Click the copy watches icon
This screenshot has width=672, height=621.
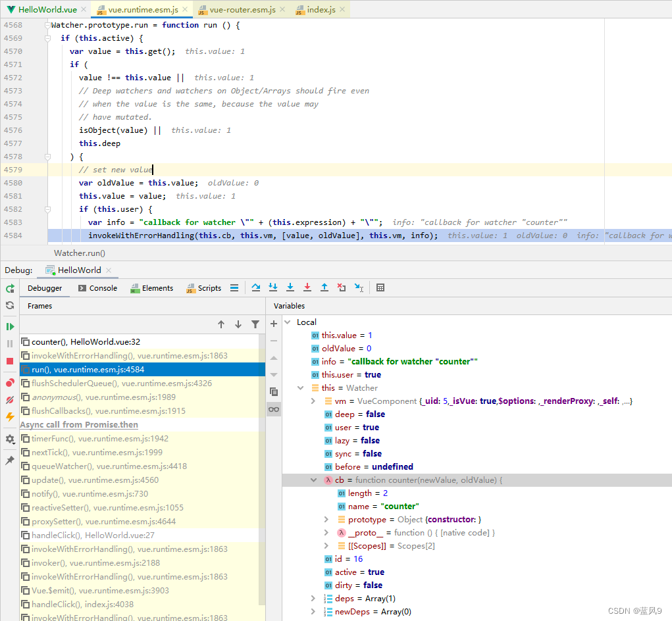(274, 392)
